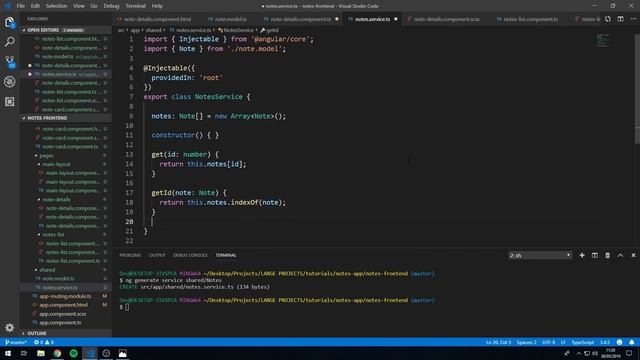The height and width of the screenshot is (360, 640).
Task: Create a new terminal with the plus icon
Action: pyautogui.click(x=582, y=255)
